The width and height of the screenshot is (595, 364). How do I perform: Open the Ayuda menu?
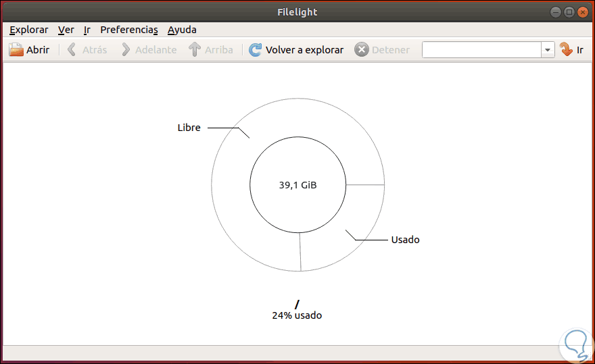tap(182, 30)
